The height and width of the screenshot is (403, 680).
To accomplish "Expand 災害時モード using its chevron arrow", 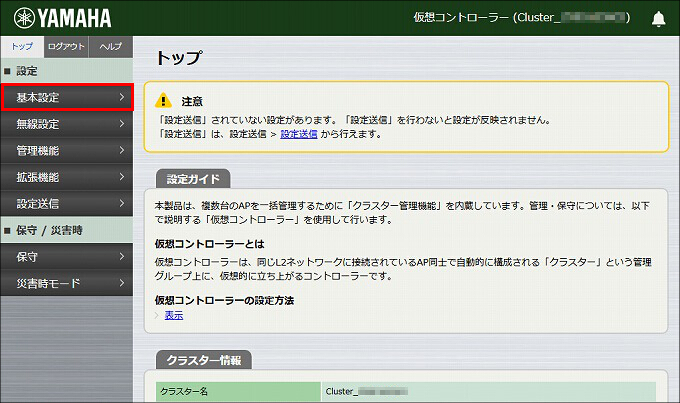I will click(122, 283).
